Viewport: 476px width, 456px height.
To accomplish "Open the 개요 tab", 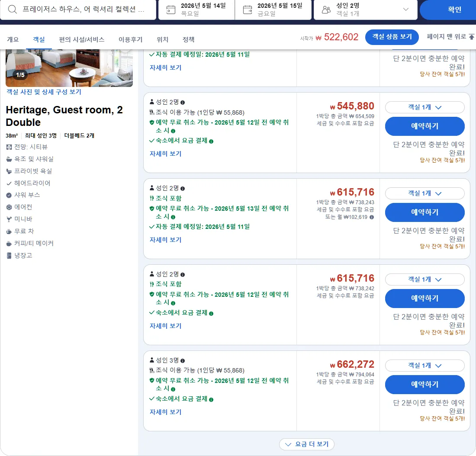I will click(x=13, y=39).
